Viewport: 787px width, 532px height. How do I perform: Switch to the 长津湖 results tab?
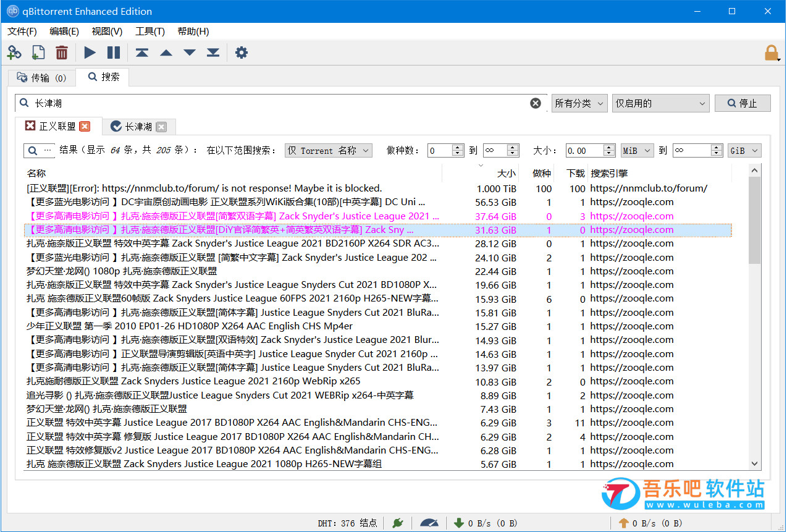coord(139,127)
